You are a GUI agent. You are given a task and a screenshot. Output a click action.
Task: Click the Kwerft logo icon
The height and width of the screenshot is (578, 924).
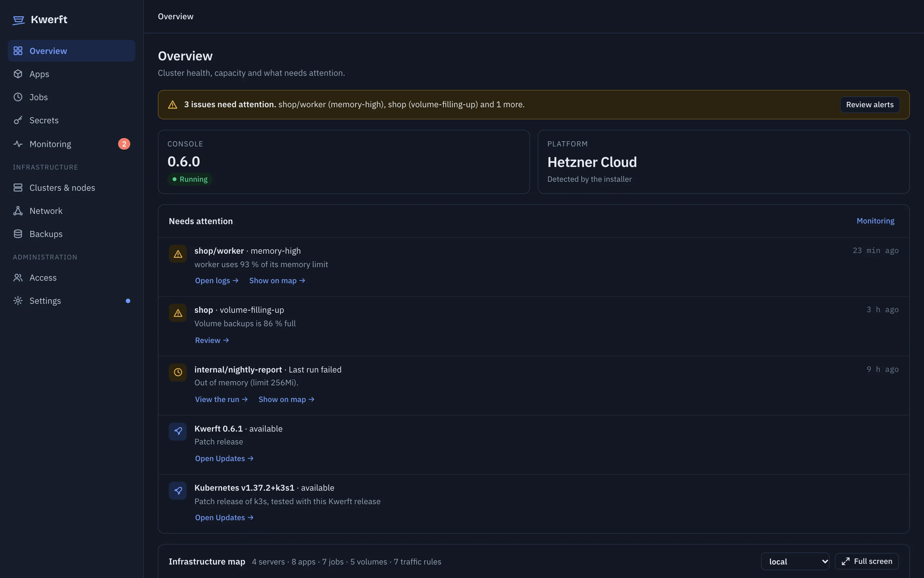coord(18,20)
